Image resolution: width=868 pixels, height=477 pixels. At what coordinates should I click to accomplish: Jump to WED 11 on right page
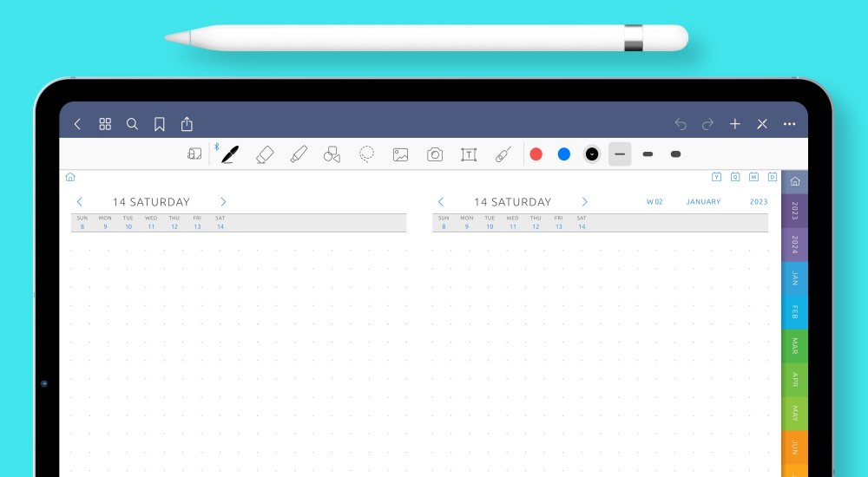click(x=513, y=222)
